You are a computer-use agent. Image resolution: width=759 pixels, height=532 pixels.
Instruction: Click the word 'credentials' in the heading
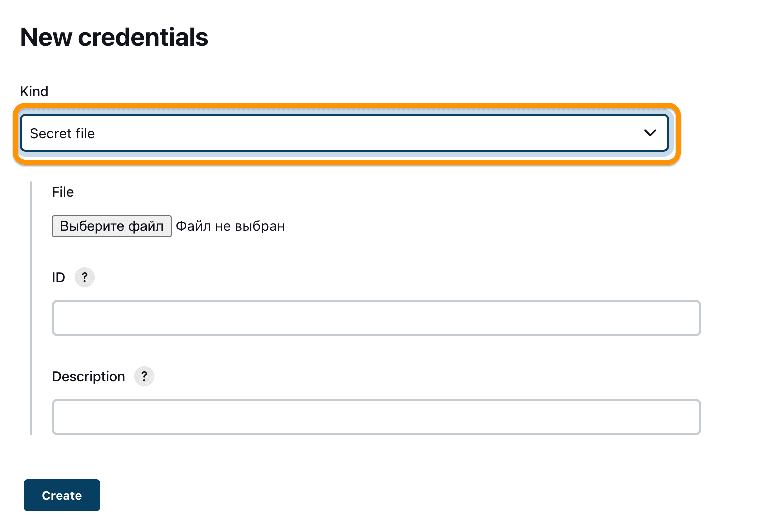(x=143, y=37)
